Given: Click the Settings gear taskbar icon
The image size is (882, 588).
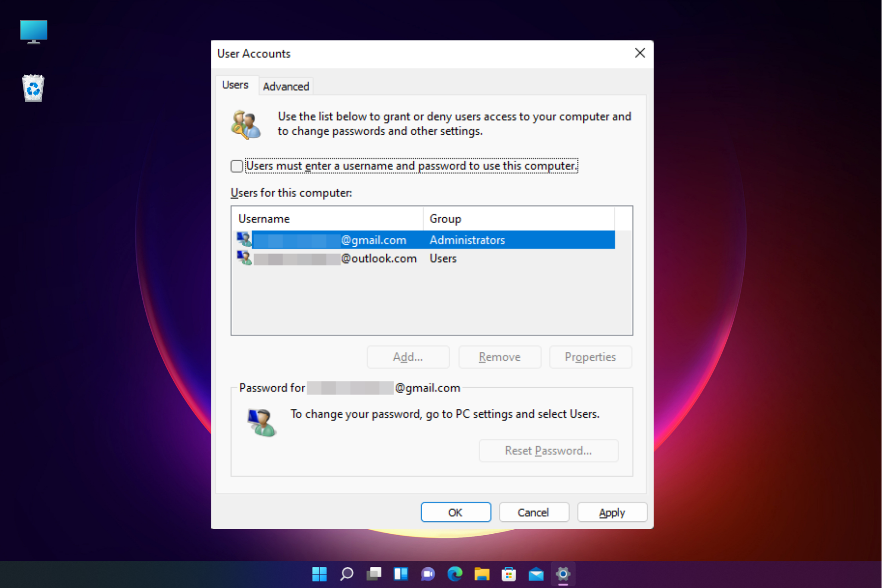Looking at the screenshot, I should point(563,574).
